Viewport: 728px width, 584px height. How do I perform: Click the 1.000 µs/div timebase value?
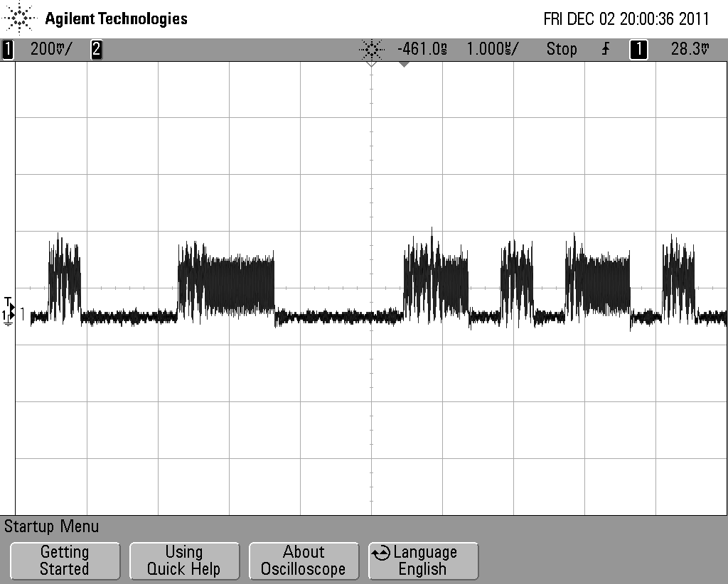pyautogui.click(x=493, y=49)
